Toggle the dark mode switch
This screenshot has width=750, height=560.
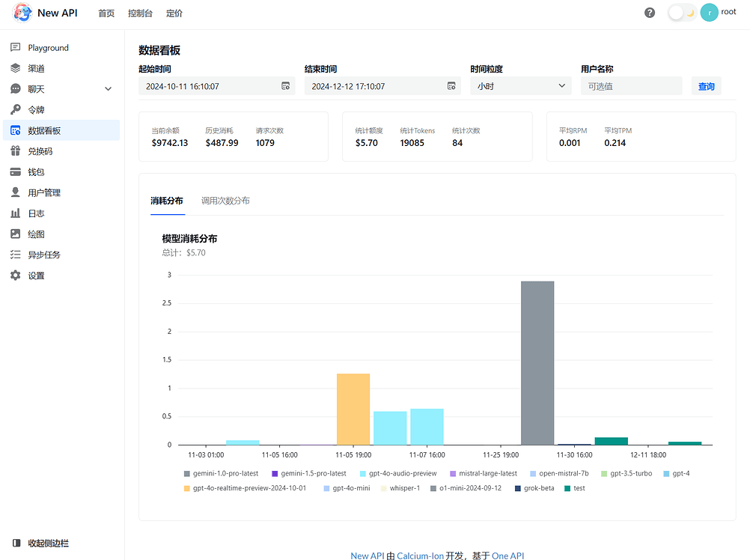[x=682, y=13]
